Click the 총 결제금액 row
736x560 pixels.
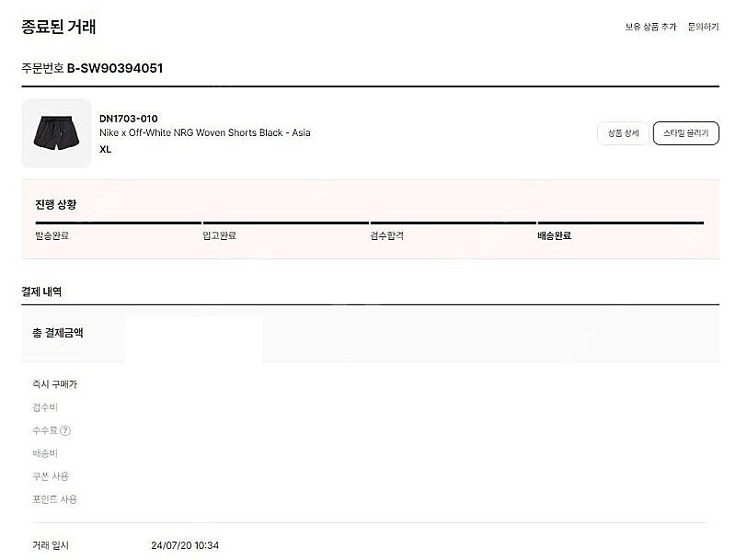tap(371, 334)
